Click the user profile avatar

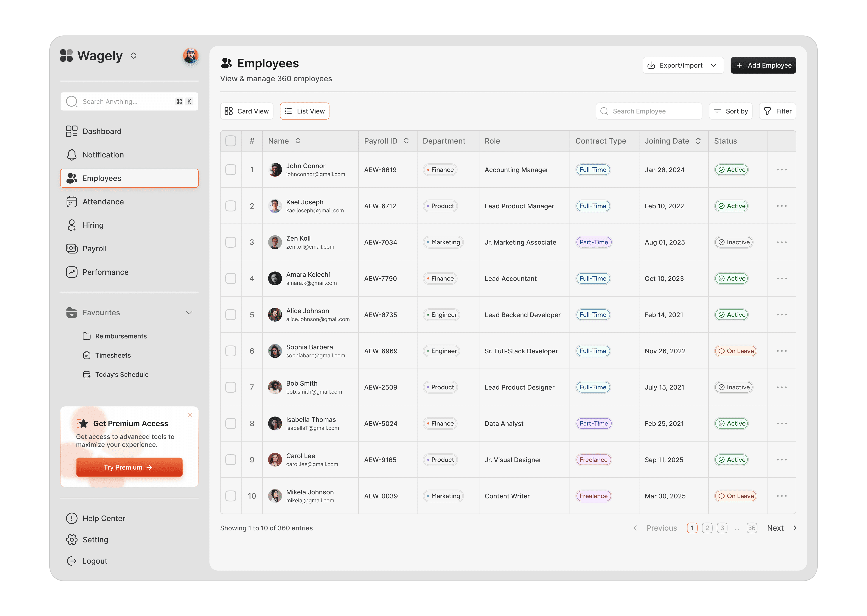tap(191, 56)
